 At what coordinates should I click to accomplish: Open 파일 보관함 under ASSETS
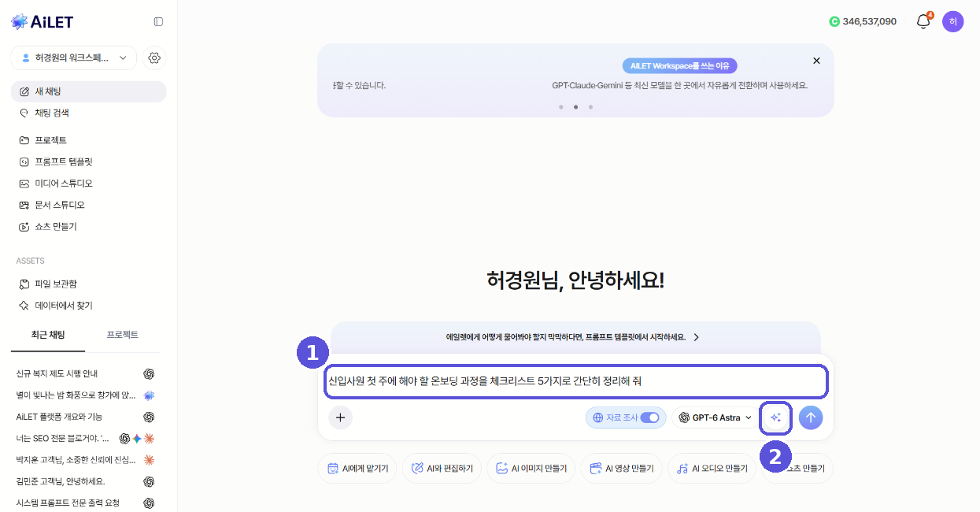click(88, 284)
